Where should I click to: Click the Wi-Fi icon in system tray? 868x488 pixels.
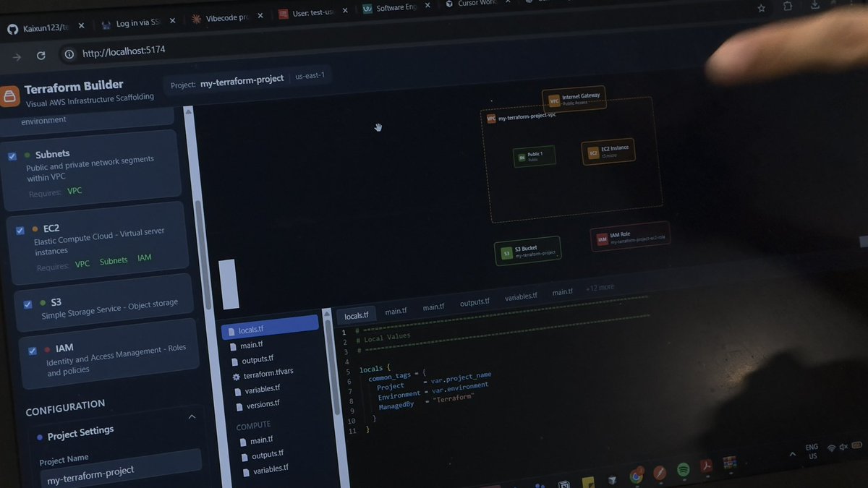[x=831, y=449]
